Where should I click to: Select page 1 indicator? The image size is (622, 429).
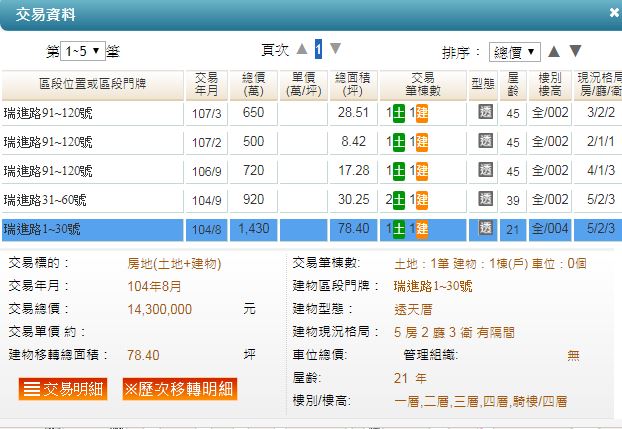318,49
